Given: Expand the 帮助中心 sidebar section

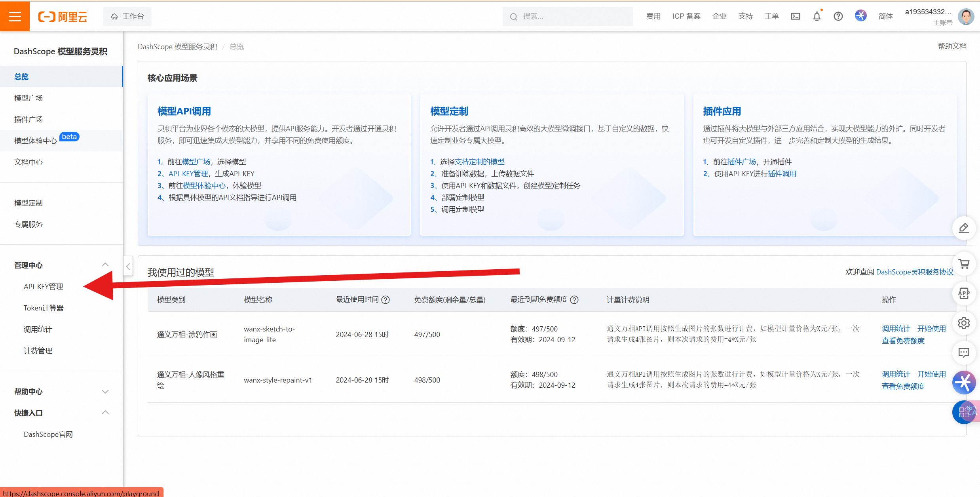Looking at the screenshot, I should coord(105,391).
